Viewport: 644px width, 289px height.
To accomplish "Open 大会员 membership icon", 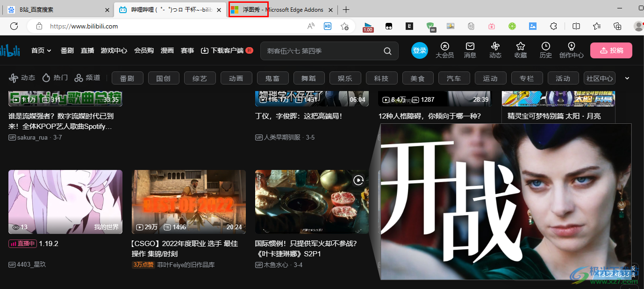I will (x=445, y=50).
